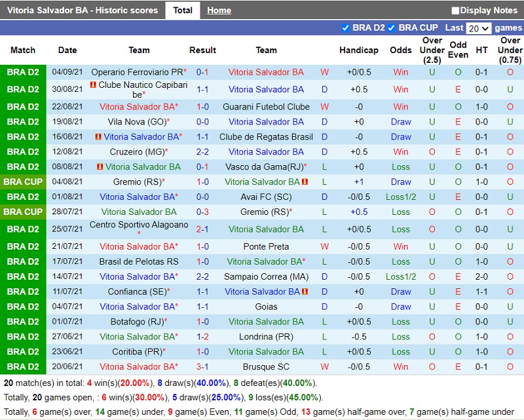Image resolution: width=524 pixels, height=420 pixels.
Task: Open the Centro Sportivo Alagoano team link
Action: [x=139, y=225]
